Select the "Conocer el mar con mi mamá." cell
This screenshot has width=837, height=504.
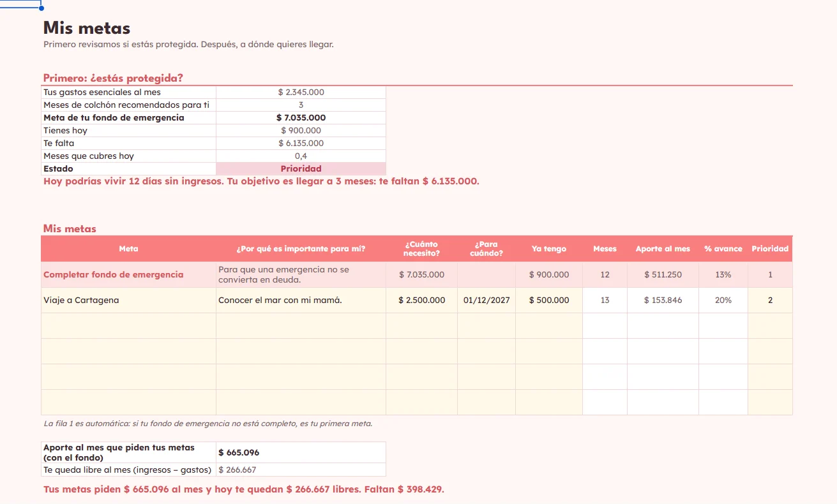click(301, 300)
